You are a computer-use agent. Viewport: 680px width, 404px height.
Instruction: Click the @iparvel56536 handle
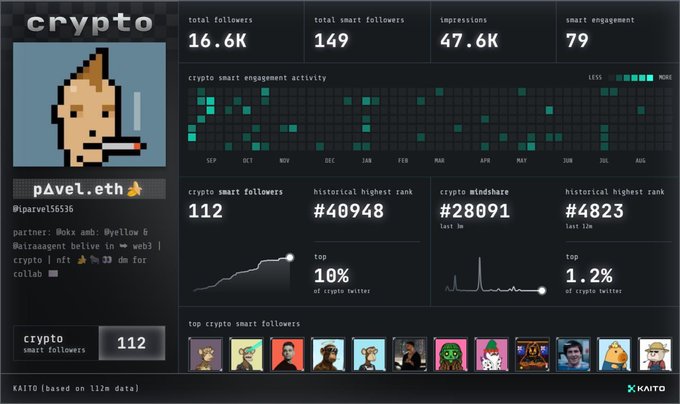click(x=43, y=209)
